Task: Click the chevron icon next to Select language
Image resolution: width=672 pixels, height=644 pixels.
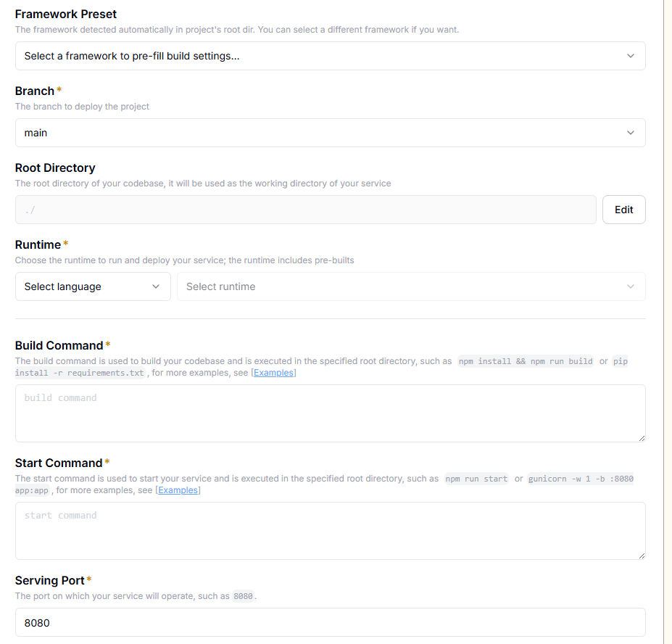Action: click(156, 286)
